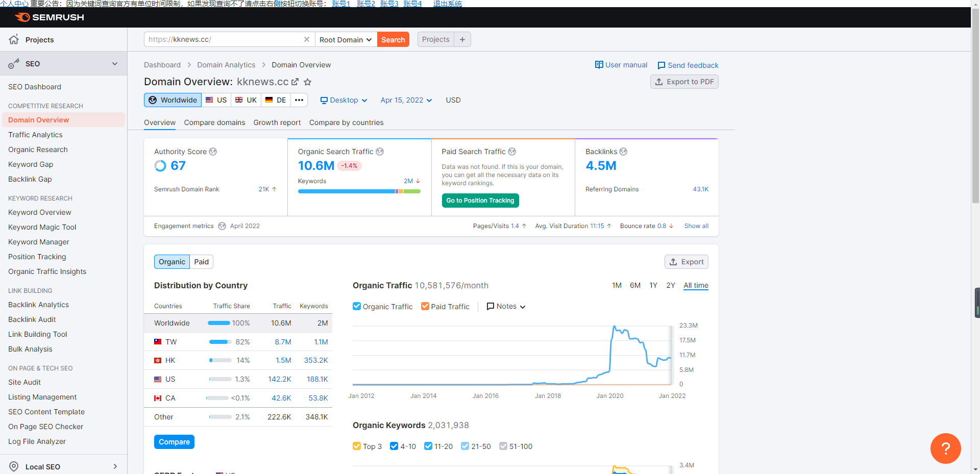
Task: Select the US flag database
Action: pos(216,100)
